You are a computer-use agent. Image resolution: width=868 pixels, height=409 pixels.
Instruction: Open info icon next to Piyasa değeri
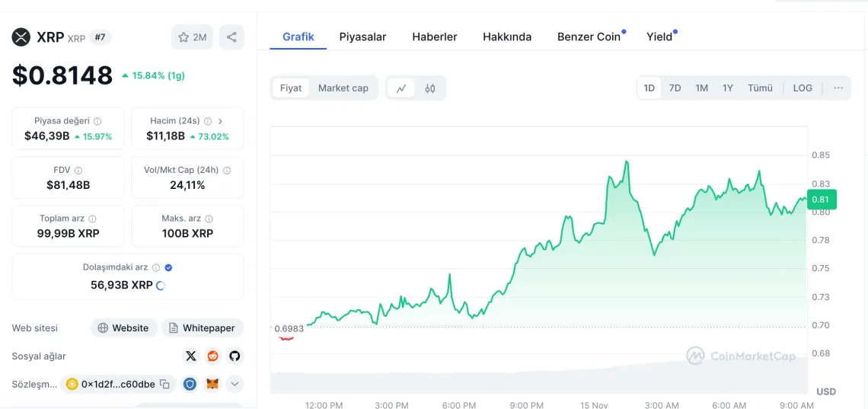(97, 120)
